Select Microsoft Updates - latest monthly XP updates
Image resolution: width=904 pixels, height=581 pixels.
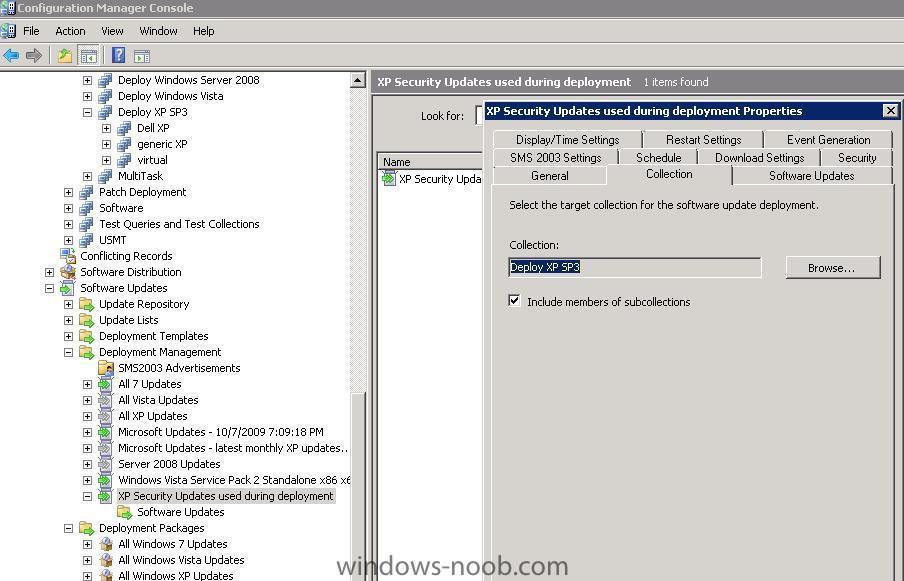233,448
